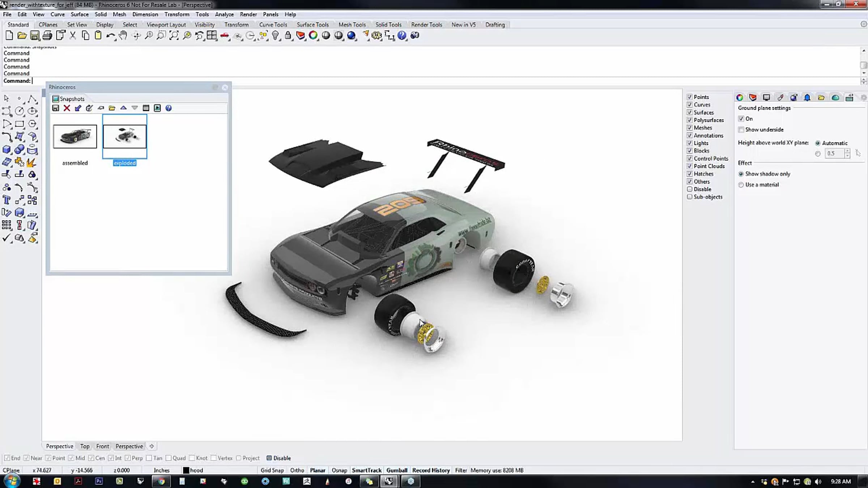868x488 pixels.
Task: Open file with the folder icon
Action: click(22, 35)
